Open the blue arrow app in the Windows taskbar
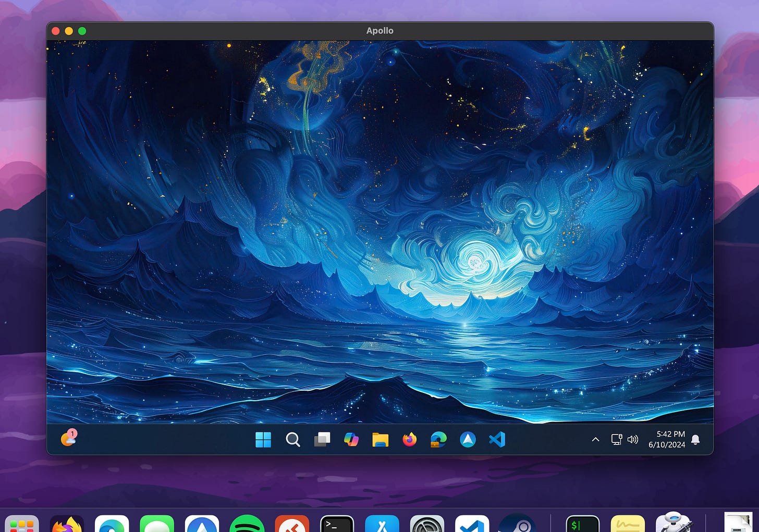The width and height of the screenshot is (759, 532). pyautogui.click(x=468, y=440)
